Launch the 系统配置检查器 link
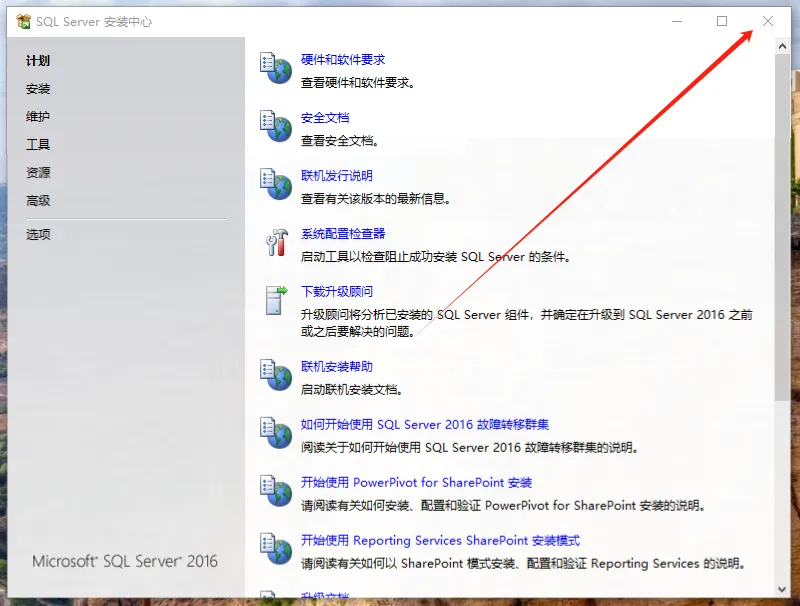800x606 pixels. pos(343,234)
